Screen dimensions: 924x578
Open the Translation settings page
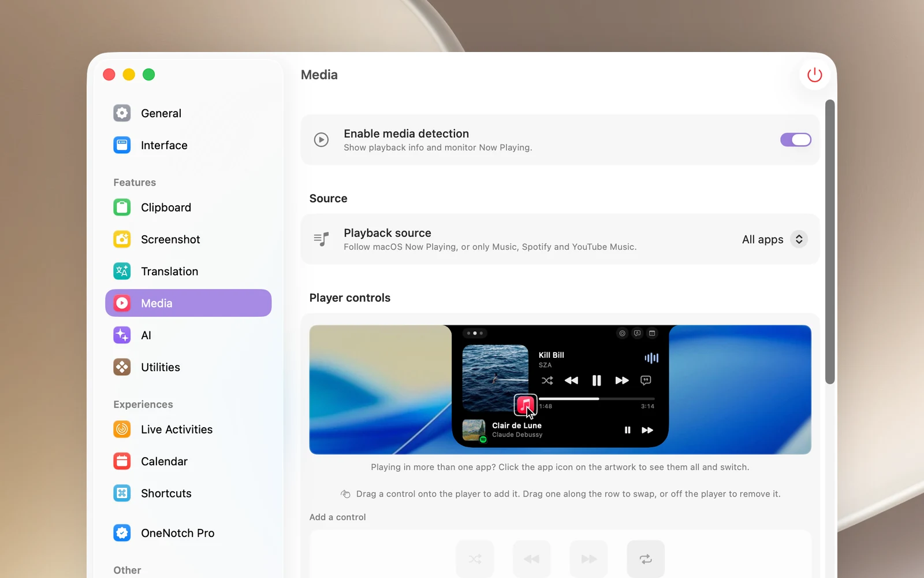188,271
